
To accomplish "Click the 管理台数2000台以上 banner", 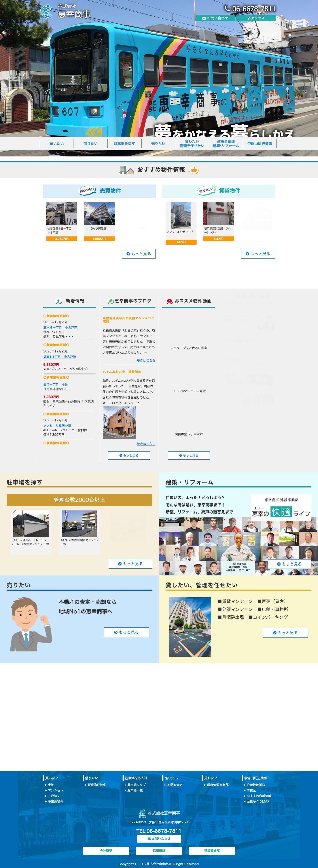I will (x=79, y=500).
